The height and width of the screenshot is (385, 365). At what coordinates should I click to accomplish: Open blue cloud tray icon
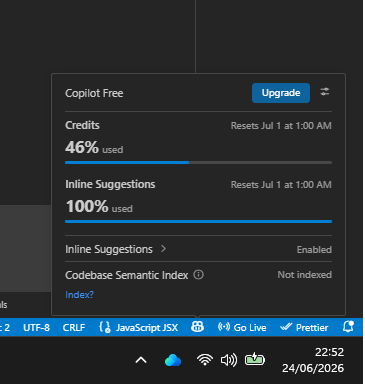(173, 360)
